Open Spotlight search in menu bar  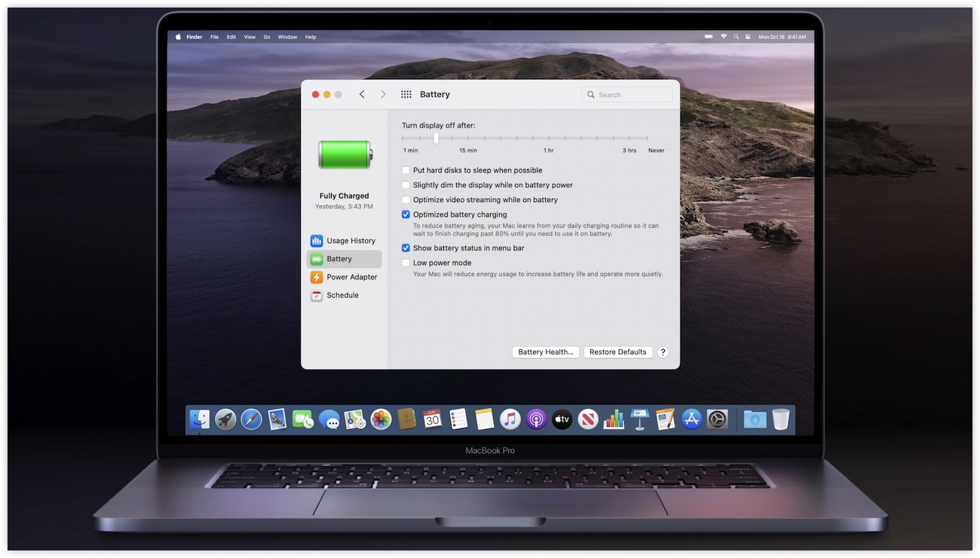[737, 37]
